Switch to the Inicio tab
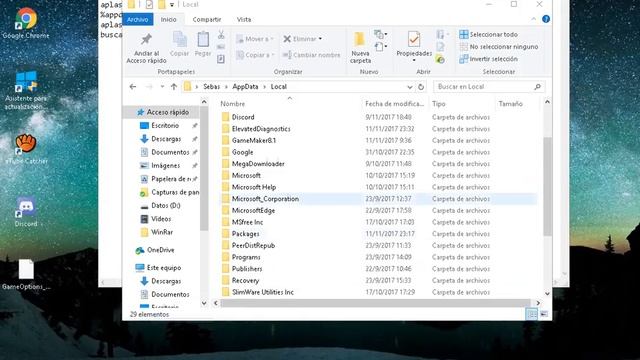The width and height of the screenshot is (640, 360). (x=169, y=19)
